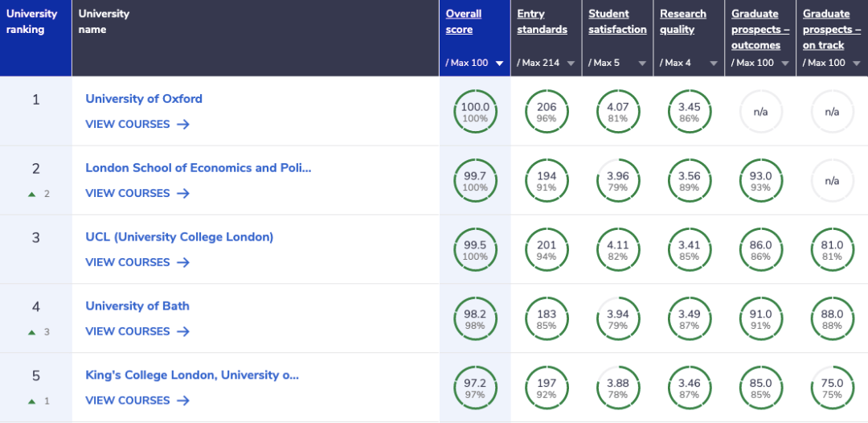The width and height of the screenshot is (868, 423).
Task: Click VIEW COURSES for King's College London
Action: [137, 400]
